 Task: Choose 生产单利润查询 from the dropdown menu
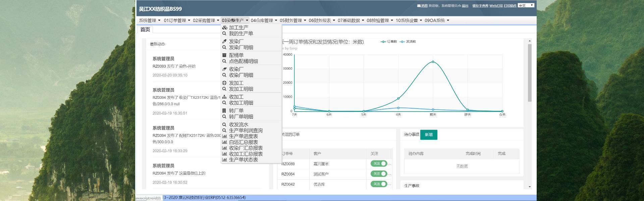coord(246,131)
